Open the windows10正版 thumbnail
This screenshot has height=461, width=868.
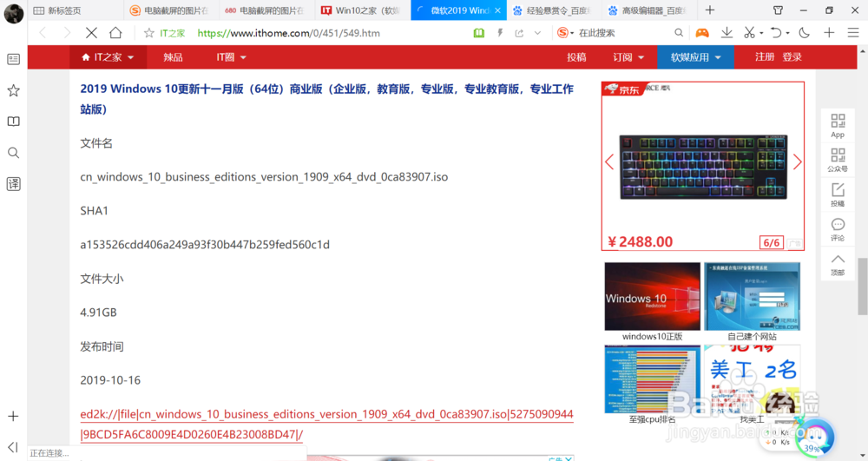tap(652, 297)
